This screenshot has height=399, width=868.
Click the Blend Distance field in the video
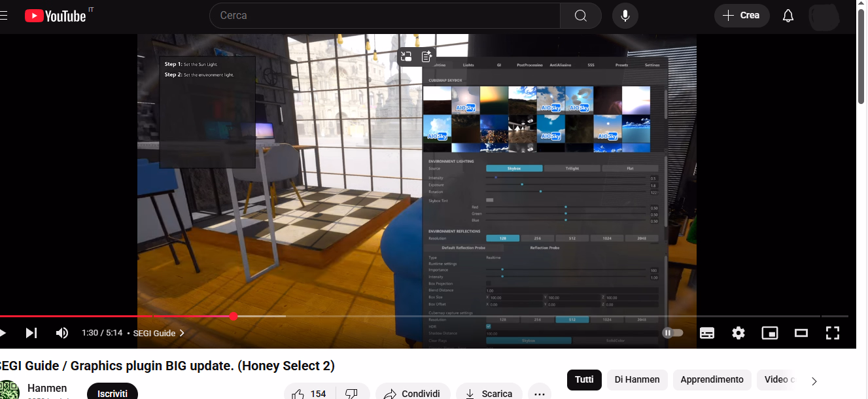click(x=572, y=290)
